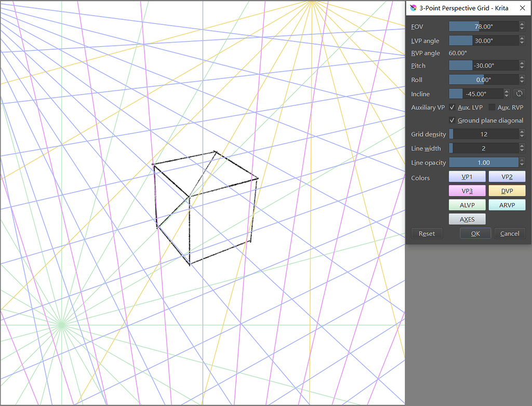
Task: Increase Line opacity with up arrow
Action: click(522, 160)
